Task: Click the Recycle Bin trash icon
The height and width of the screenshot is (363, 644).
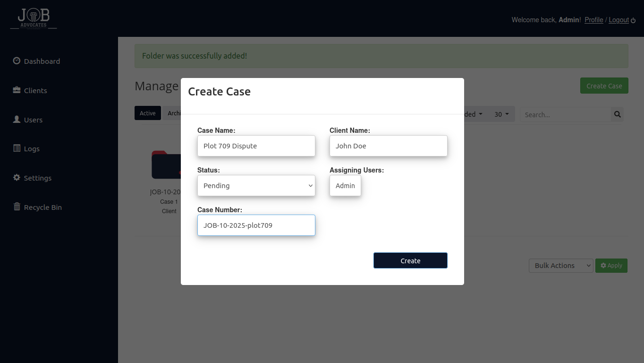Action: coord(17,207)
